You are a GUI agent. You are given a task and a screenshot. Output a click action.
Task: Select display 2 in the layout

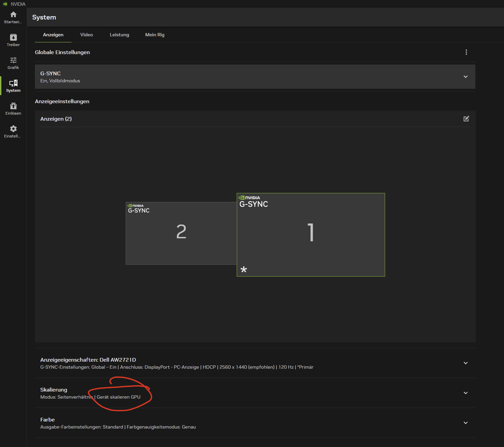point(181,233)
